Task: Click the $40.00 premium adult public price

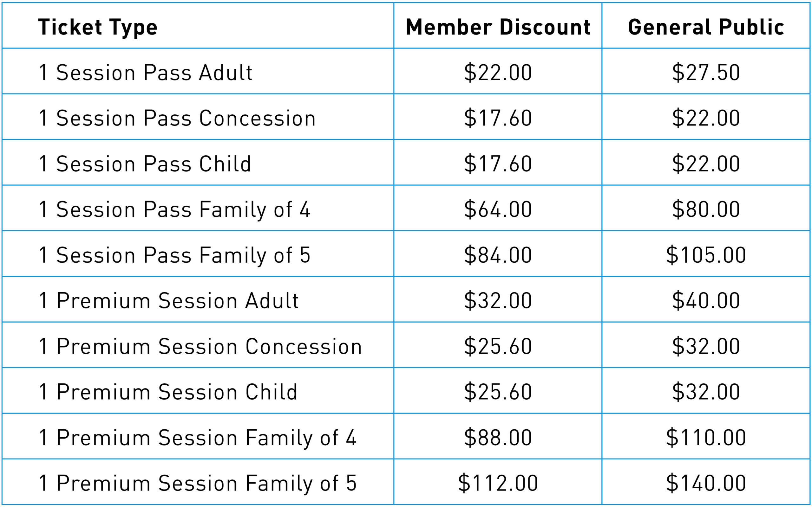Action: pos(706,300)
